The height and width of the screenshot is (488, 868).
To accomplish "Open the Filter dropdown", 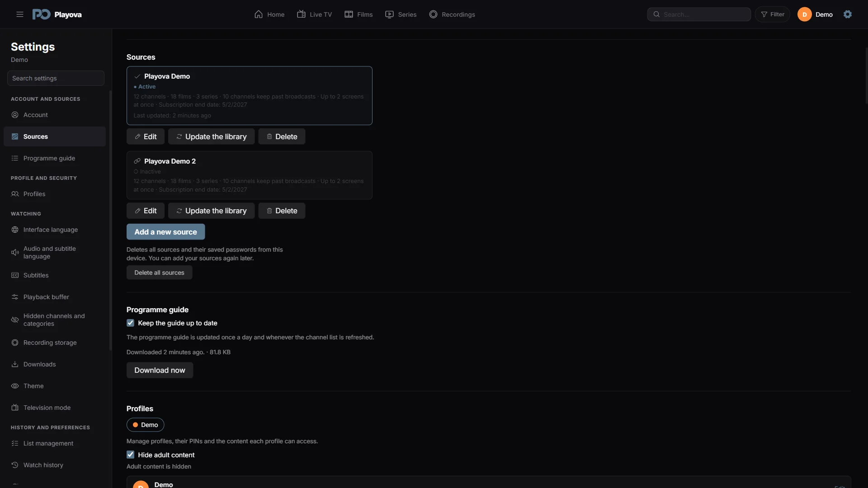I will [x=772, y=14].
